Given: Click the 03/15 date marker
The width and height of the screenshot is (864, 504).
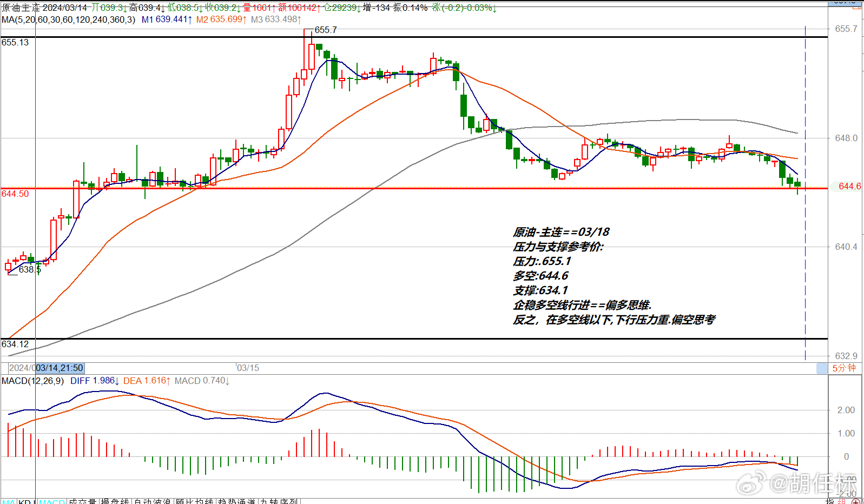Looking at the screenshot, I should pyautogui.click(x=248, y=368).
